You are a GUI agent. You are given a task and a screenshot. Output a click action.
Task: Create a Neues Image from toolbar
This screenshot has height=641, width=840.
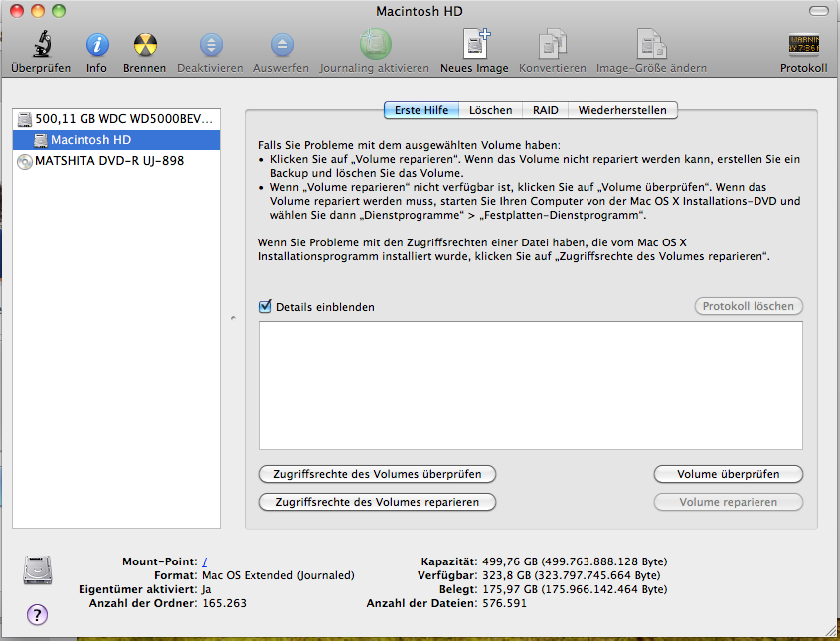(x=474, y=45)
